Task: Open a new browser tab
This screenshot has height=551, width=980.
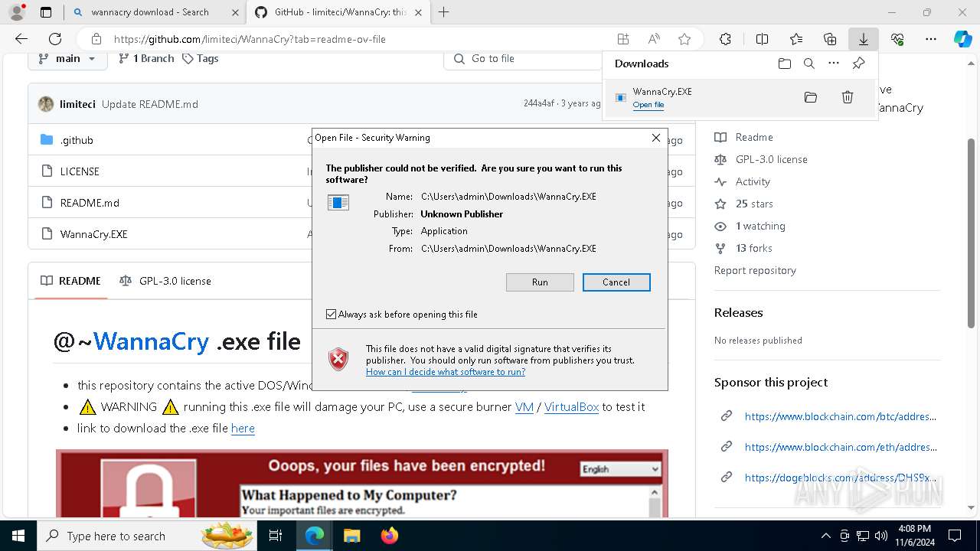Action: (443, 12)
